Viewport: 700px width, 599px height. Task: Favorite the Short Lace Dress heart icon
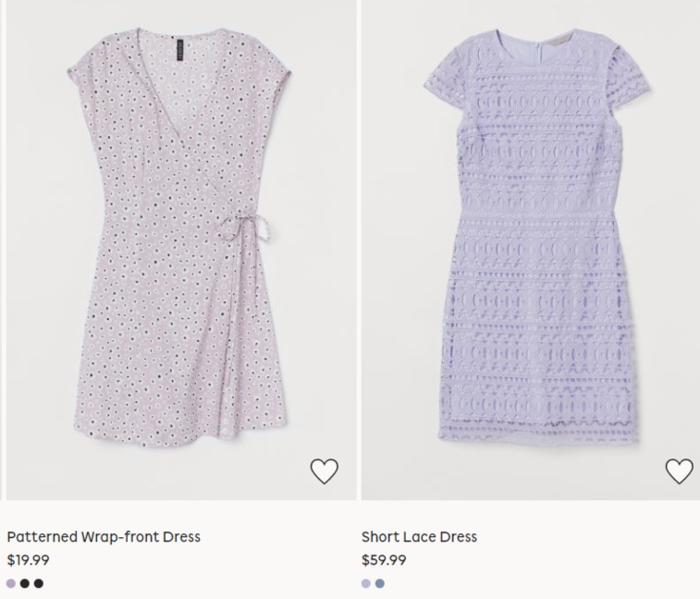(x=679, y=471)
